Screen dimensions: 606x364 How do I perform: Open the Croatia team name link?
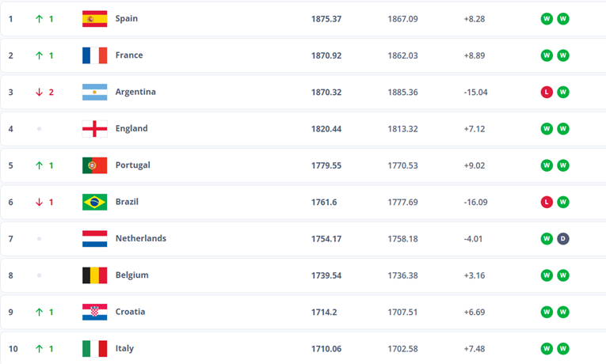(130, 312)
